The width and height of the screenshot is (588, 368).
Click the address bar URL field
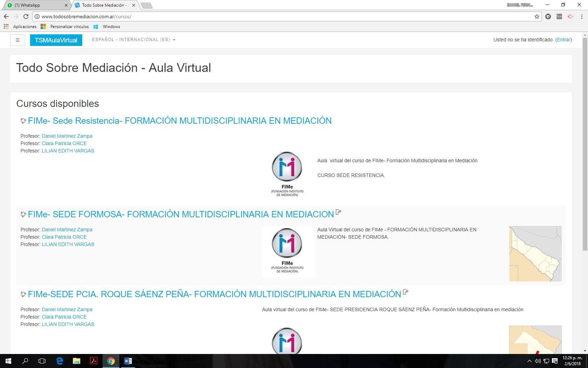click(280, 16)
